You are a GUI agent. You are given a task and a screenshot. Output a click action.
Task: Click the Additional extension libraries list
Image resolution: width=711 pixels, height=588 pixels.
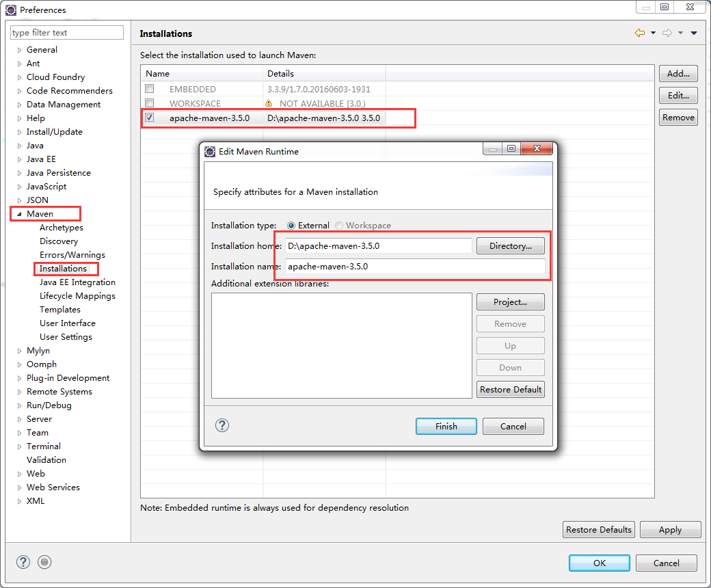pos(341,345)
